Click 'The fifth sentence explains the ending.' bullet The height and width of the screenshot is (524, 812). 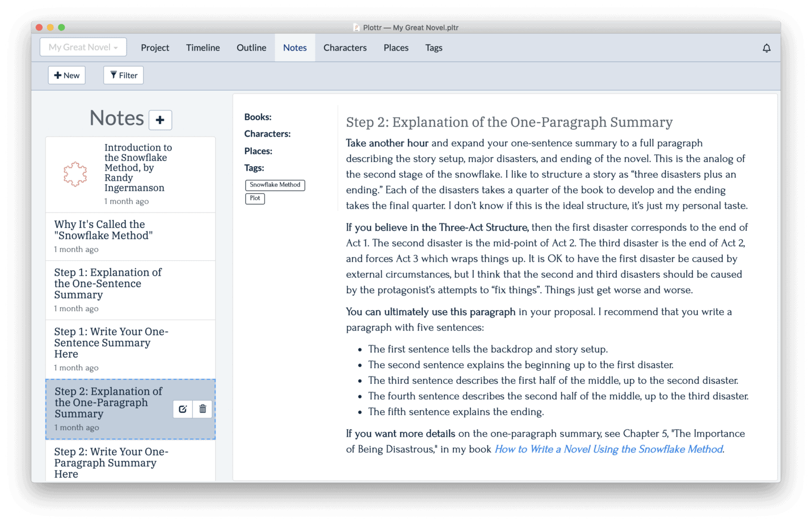point(456,412)
